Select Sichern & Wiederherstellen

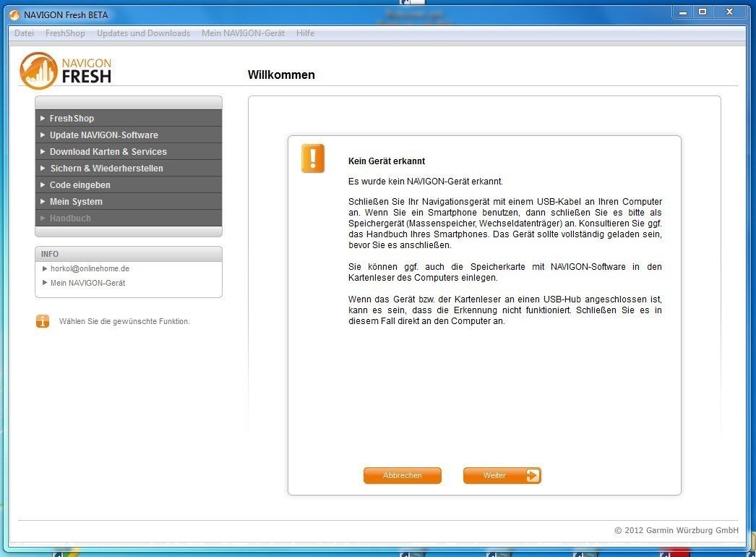click(x=129, y=169)
